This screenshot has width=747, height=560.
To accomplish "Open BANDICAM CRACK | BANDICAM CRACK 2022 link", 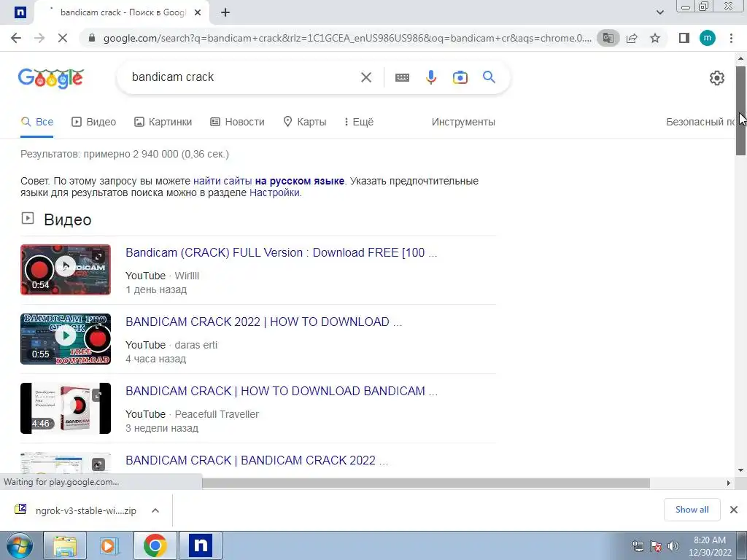I will click(257, 461).
